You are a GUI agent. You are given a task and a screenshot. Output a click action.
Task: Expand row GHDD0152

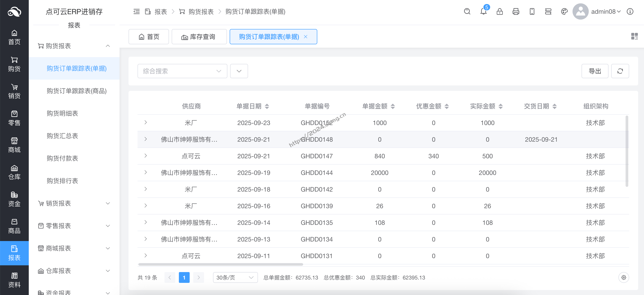(x=146, y=123)
